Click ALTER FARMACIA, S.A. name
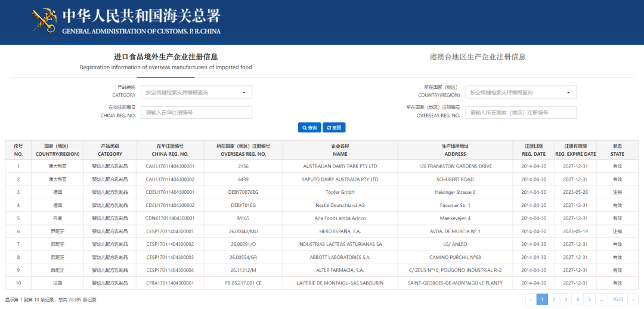The image size is (644, 309). coord(340,270)
